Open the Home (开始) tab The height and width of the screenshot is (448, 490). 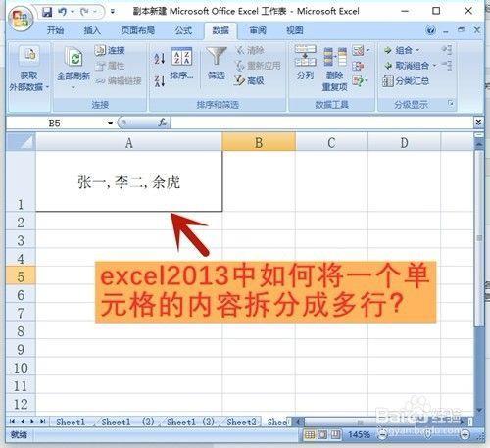coord(55,30)
